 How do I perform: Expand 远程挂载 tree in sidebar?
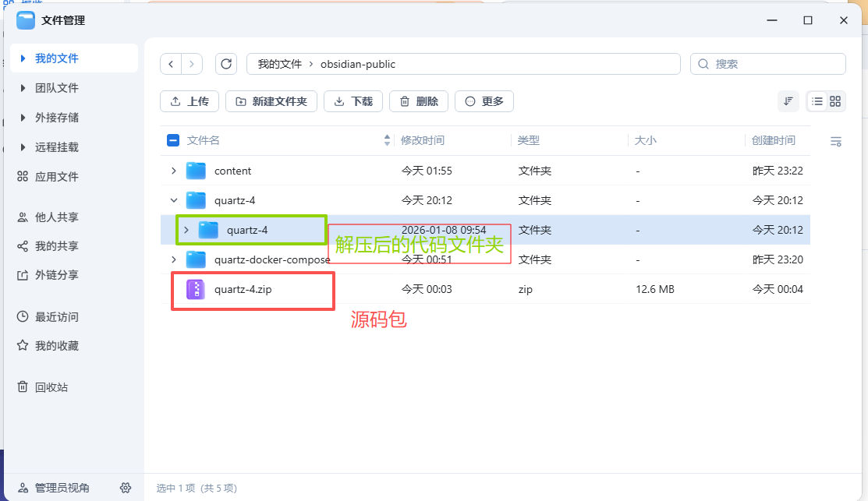pyautogui.click(x=23, y=147)
